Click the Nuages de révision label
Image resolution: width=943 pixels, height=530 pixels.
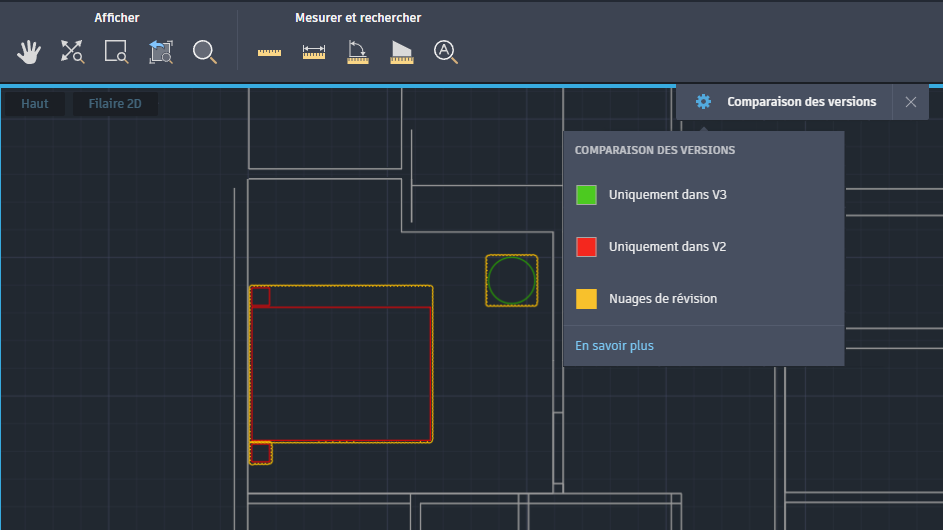(x=663, y=299)
